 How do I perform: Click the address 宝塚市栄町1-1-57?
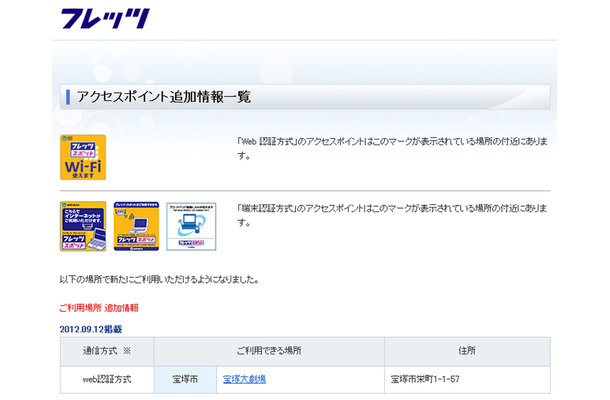[x=425, y=379]
